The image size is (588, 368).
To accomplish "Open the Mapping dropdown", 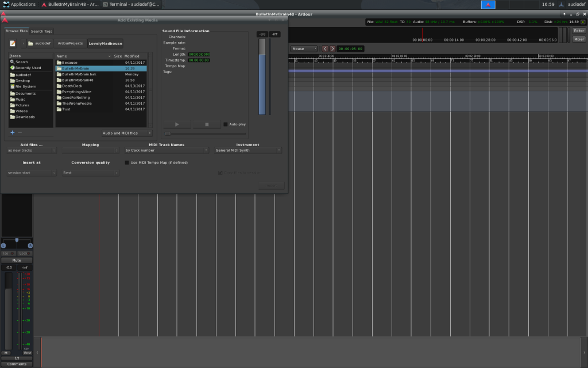I will tap(90, 151).
